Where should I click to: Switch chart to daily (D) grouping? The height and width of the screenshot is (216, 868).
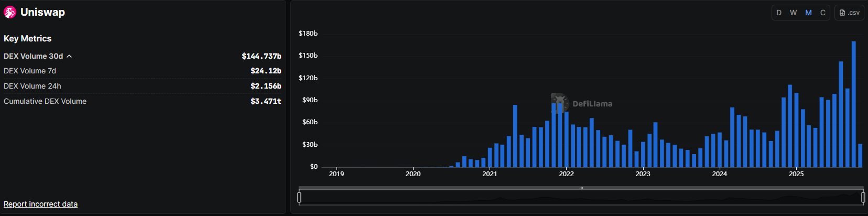779,13
